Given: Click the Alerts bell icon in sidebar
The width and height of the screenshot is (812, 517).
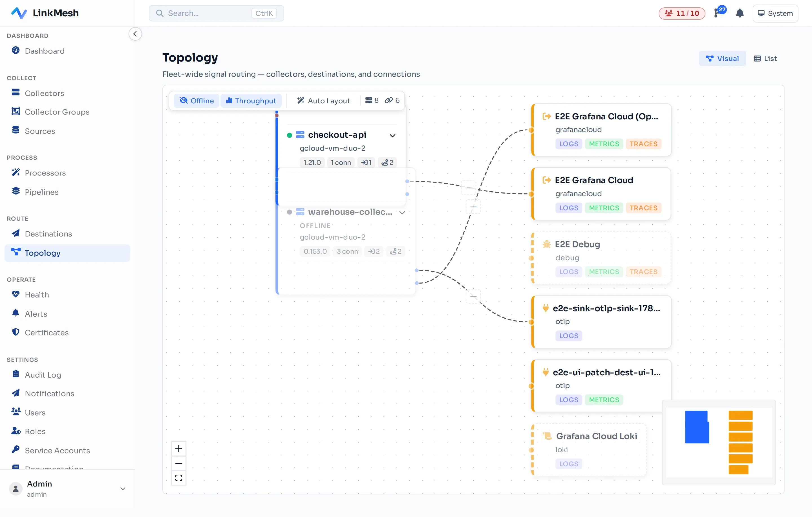Looking at the screenshot, I should point(16,313).
